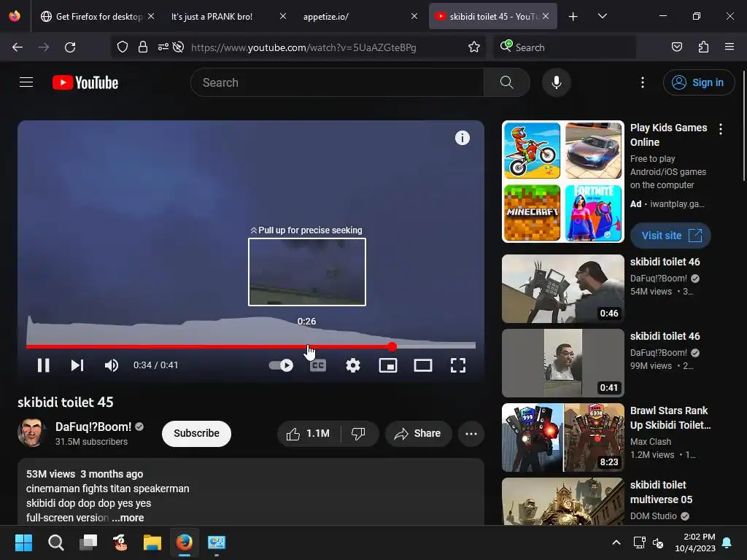Open Brawl Stars Rank Up video
This screenshot has height=560, width=747.
point(562,437)
